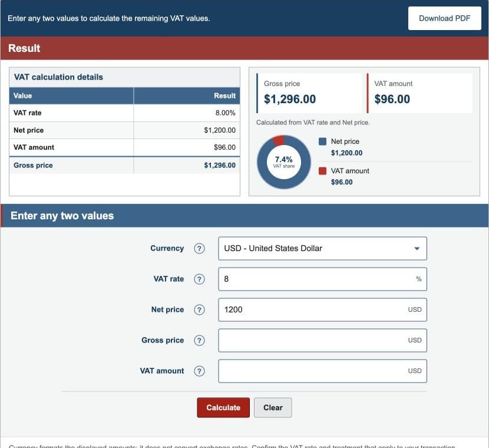Image resolution: width=489 pixels, height=448 pixels.
Task: Click the Clear button
Action: (x=273, y=407)
